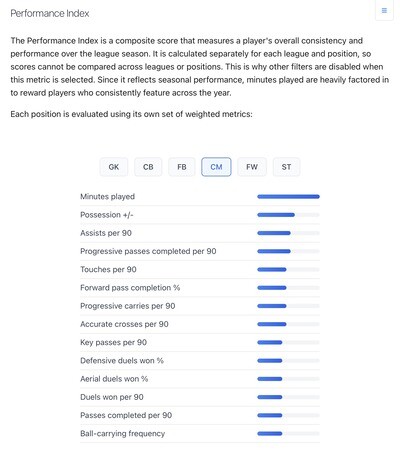Viewport: 400px width, 450px height.
Task: Choose the CM position tab
Action: (x=216, y=167)
